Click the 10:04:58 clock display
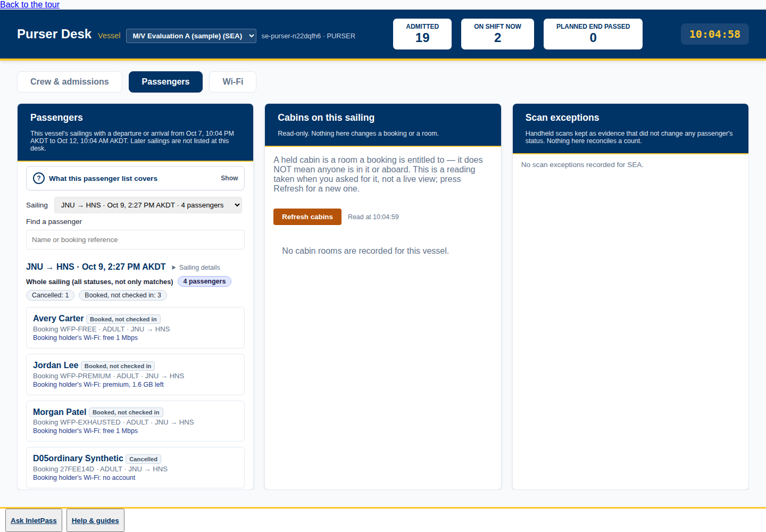 [x=715, y=34]
